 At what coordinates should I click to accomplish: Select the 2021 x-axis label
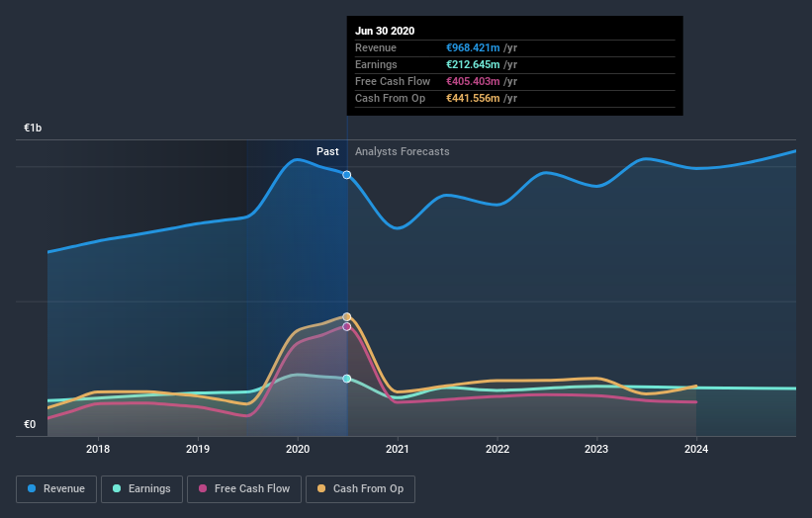point(398,449)
